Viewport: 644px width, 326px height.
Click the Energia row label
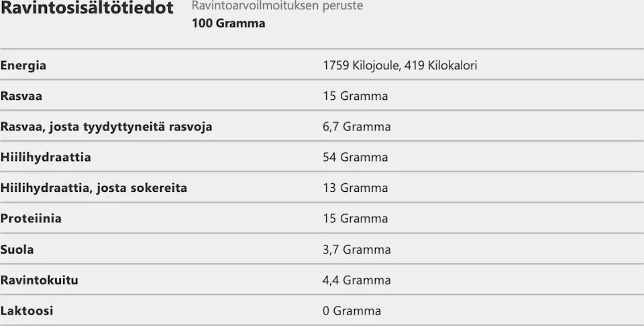click(23, 66)
